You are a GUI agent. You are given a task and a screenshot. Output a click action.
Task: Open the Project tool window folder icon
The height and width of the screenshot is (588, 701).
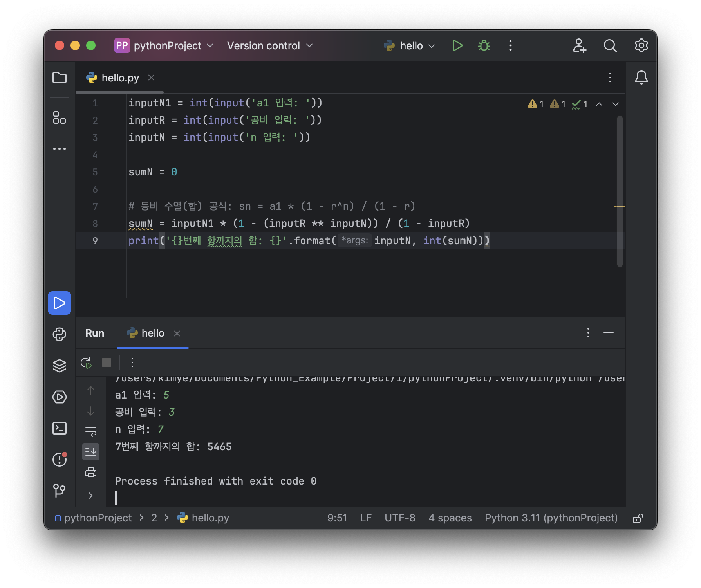60,78
